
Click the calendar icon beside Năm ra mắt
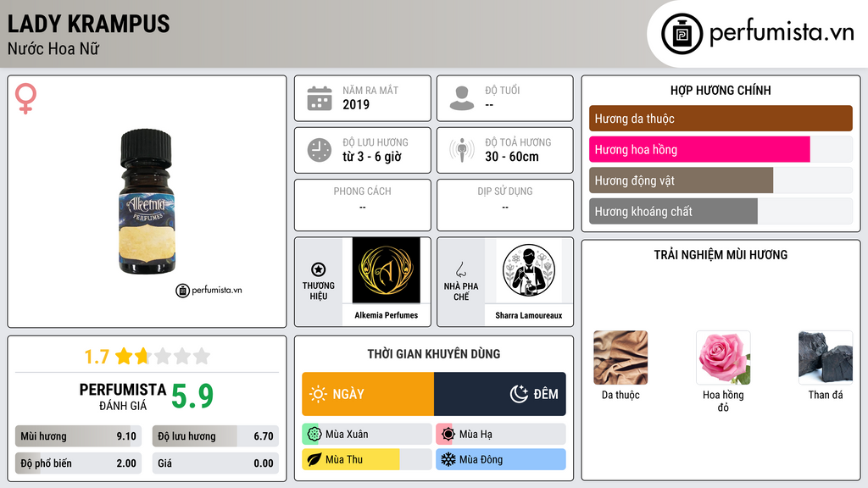coord(320,98)
